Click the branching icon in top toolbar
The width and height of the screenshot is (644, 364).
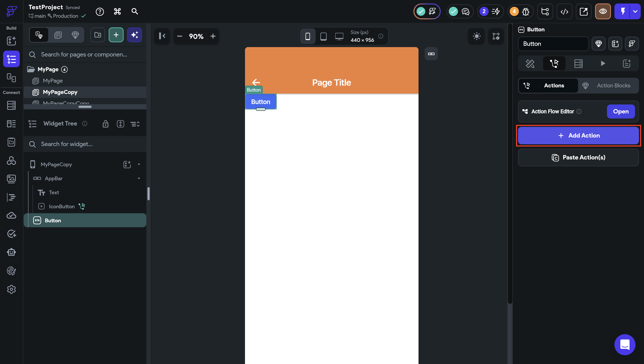[545, 12]
